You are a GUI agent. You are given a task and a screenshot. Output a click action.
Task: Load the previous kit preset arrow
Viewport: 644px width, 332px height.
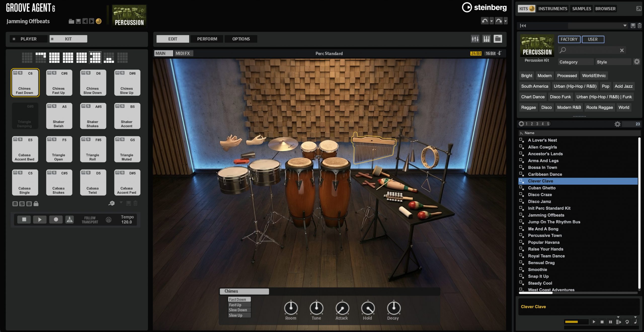coord(85,21)
